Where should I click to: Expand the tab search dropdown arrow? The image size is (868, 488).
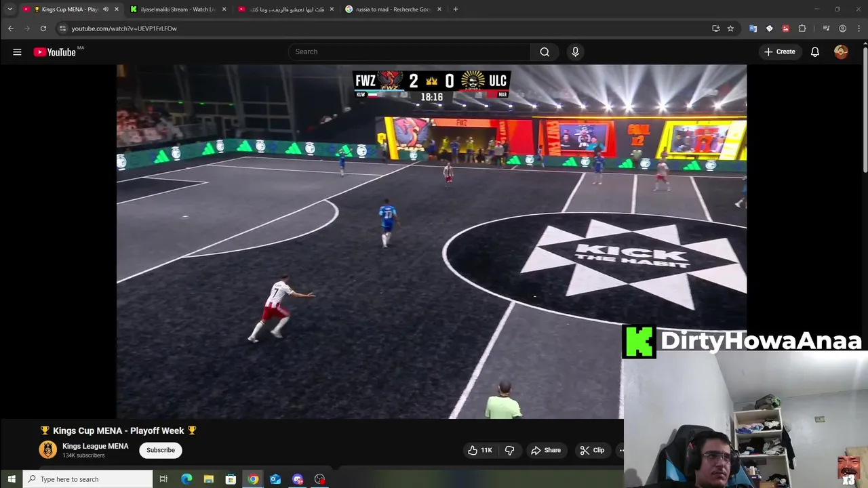9,9
